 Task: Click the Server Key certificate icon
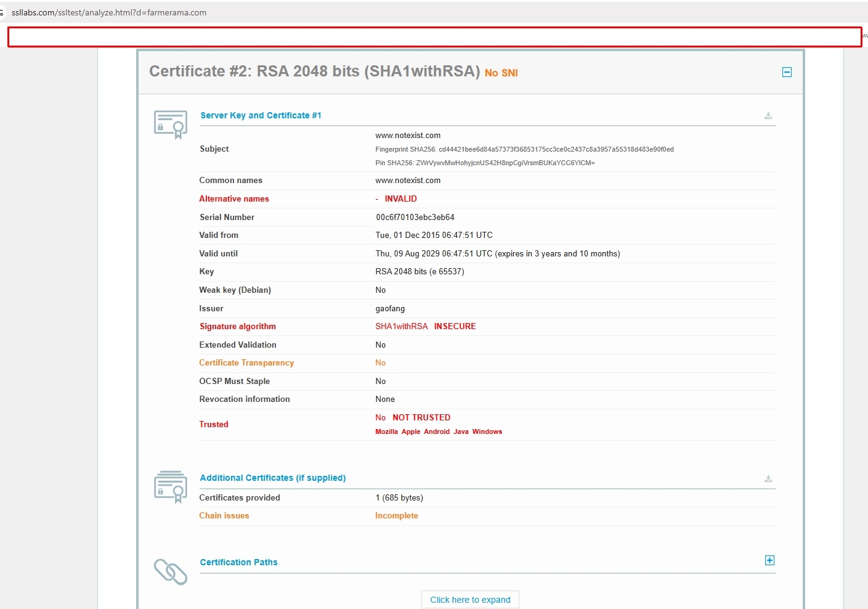(171, 124)
